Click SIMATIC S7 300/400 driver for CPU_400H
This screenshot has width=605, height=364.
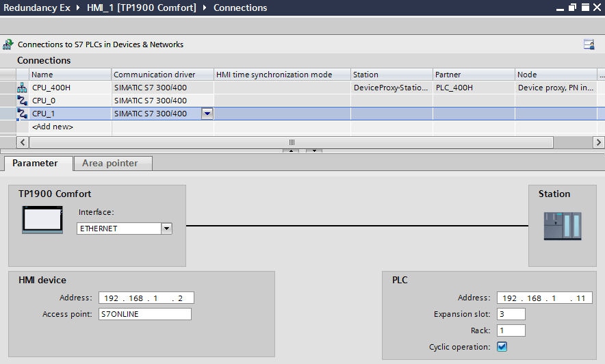click(x=162, y=88)
